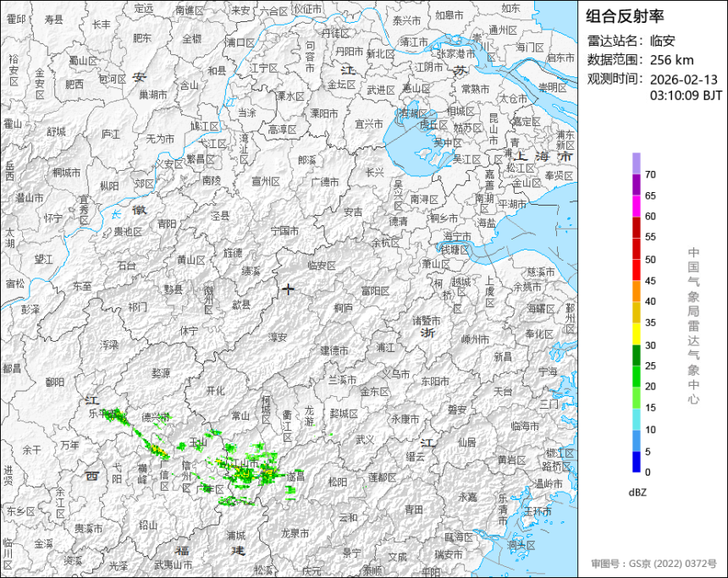Click the 宜兴市 map label
The width and height of the screenshot is (728, 578).
[369, 124]
